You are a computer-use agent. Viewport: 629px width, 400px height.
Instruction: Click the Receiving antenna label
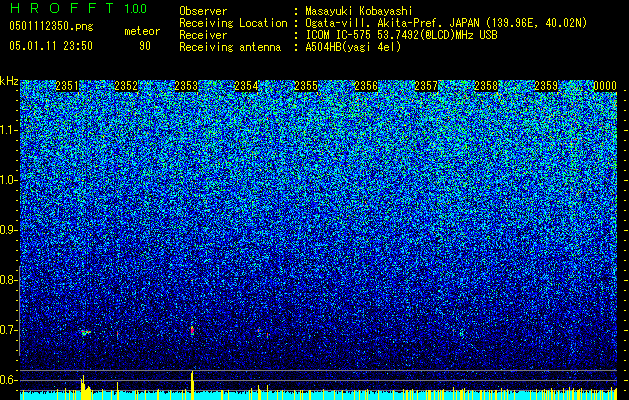point(230,47)
